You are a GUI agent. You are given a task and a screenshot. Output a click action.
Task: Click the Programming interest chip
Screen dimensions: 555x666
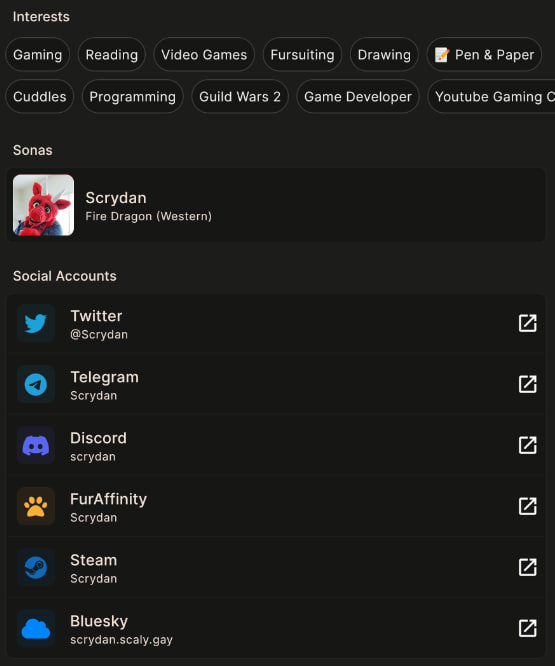point(132,97)
